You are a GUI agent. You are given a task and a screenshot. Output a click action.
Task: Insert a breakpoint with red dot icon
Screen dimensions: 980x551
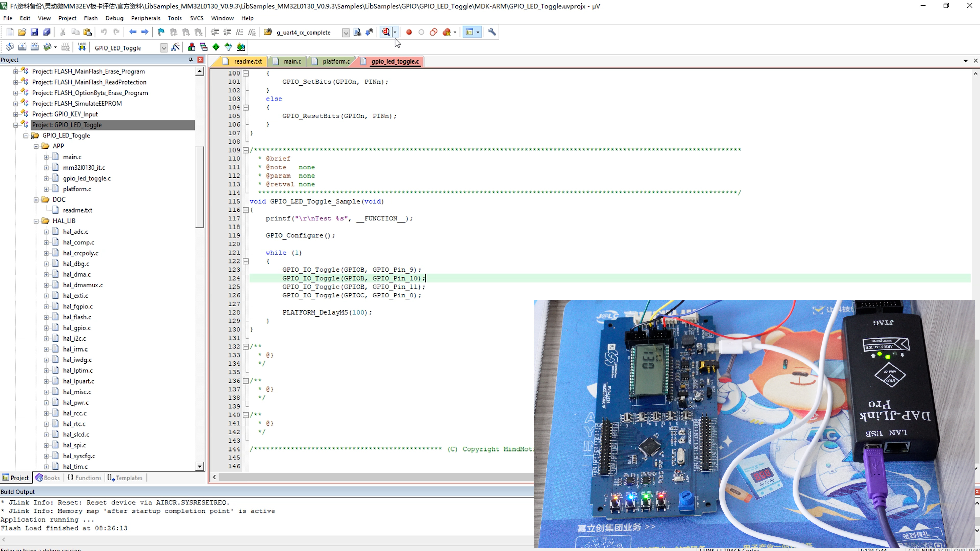click(409, 32)
